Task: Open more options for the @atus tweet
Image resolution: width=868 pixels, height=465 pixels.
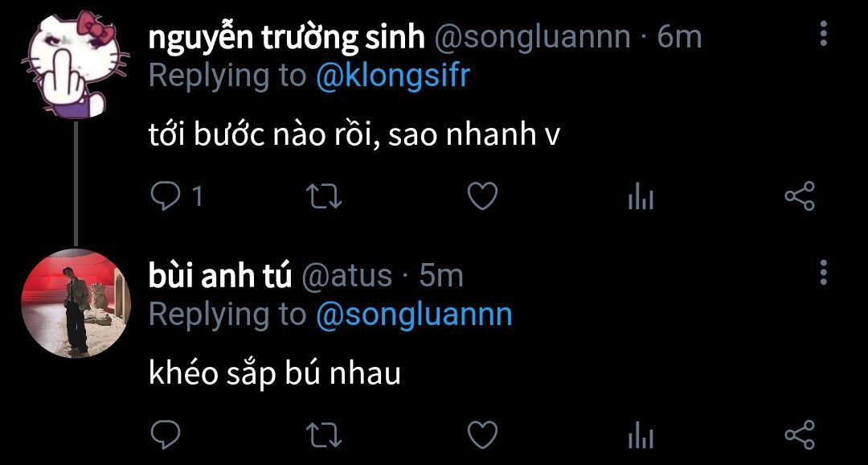Action: 824,273
